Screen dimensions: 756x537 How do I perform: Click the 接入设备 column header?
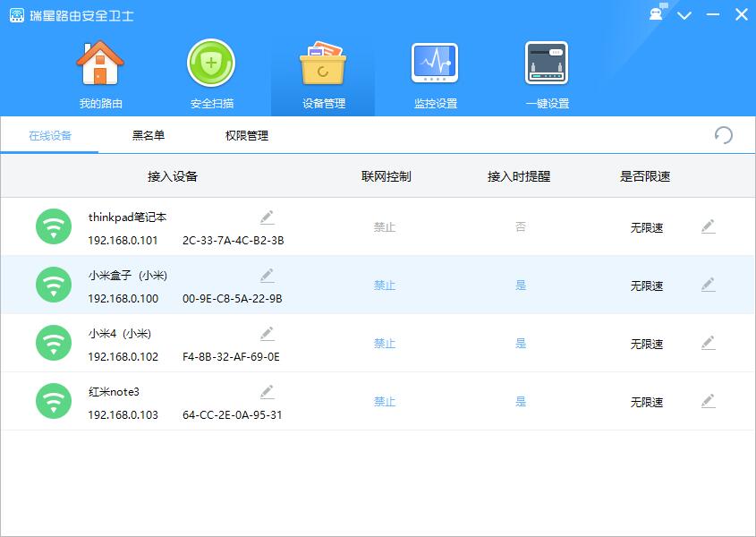pos(173,176)
